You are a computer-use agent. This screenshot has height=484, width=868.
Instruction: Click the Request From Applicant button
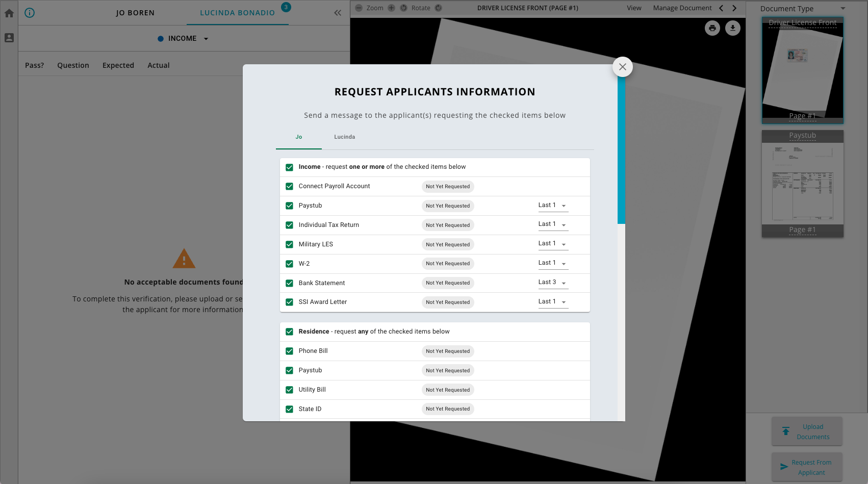[807, 467]
